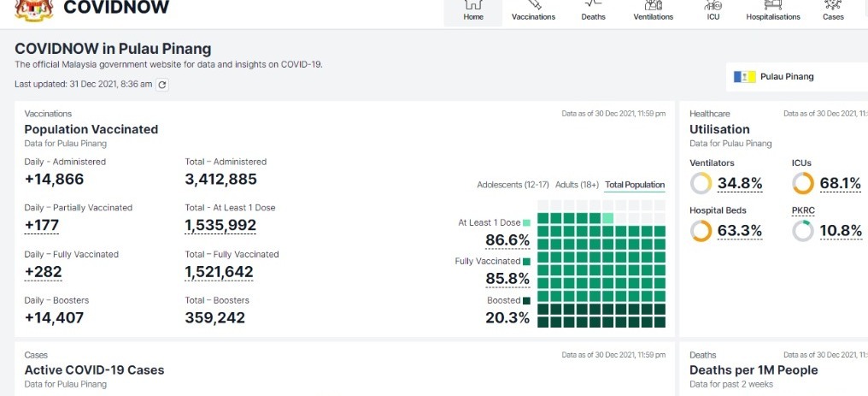This screenshot has height=396, width=868.
Task: Click the +177 daily partially vaccinated value
Action: (42, 226)
